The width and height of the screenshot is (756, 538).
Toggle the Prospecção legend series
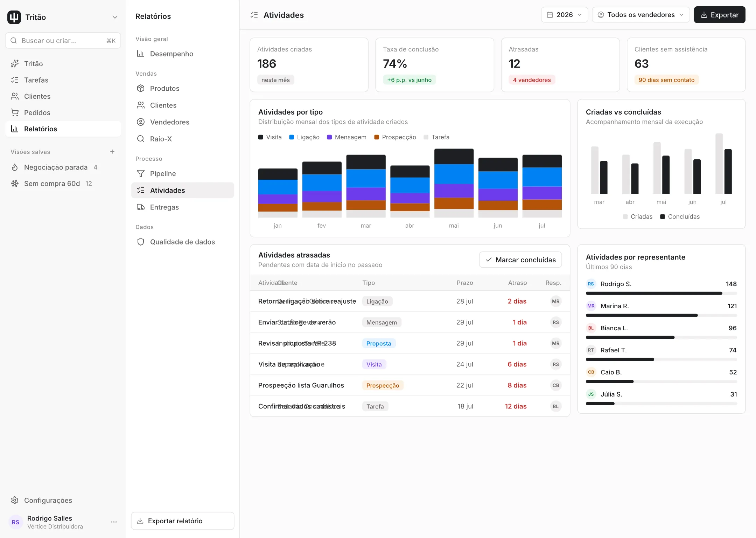395,137
